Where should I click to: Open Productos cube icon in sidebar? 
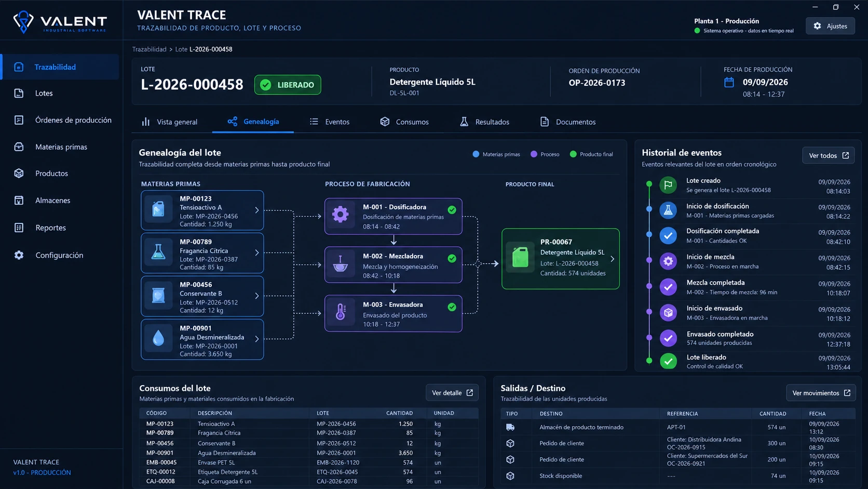pyautogui.click(x=19, y=174)
